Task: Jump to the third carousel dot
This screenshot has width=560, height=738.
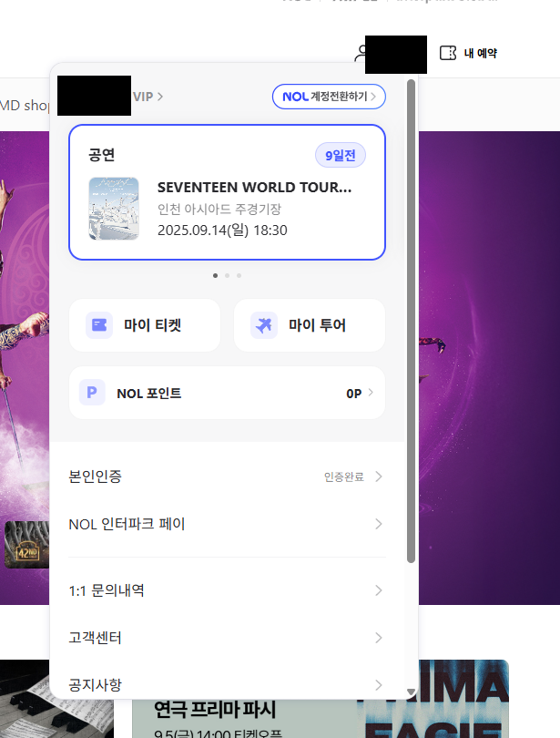Action: pyautogui.click(x=239, y=274)
